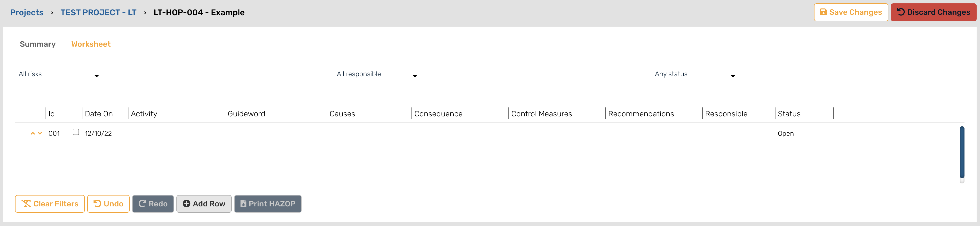The image size is (980, 226).
Task: Move row 001 down with the arrow
Action: (40, 133)
